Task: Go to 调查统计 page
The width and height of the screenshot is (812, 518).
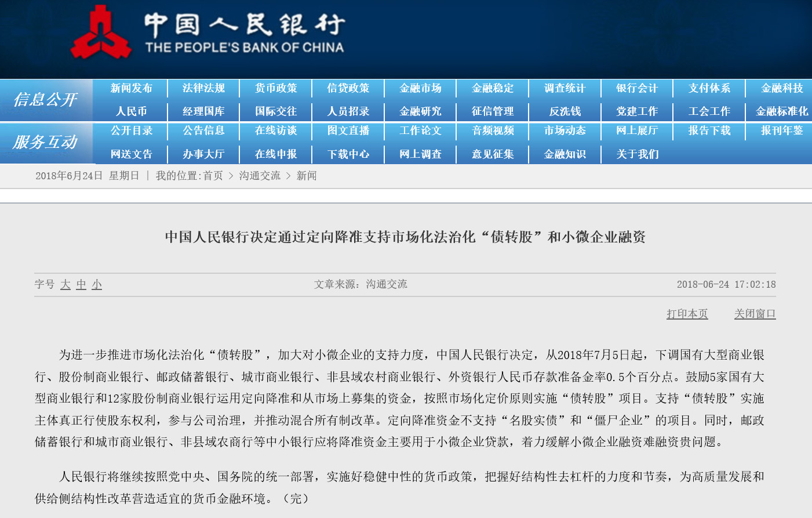Action: [565, 88]
